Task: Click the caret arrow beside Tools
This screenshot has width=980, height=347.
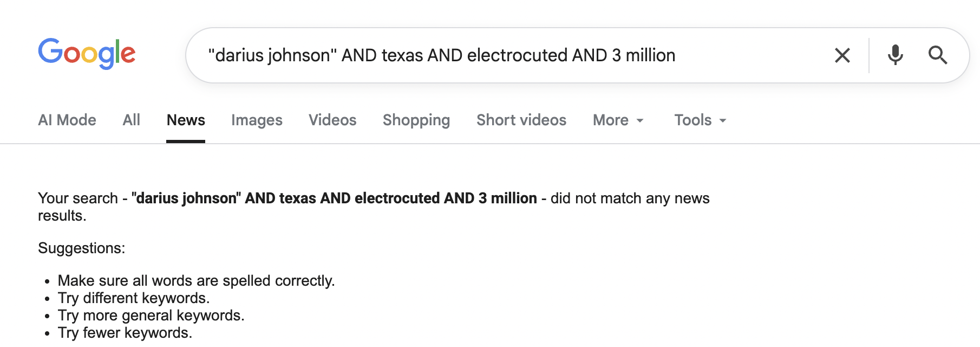Action: (x=723, y=121)
